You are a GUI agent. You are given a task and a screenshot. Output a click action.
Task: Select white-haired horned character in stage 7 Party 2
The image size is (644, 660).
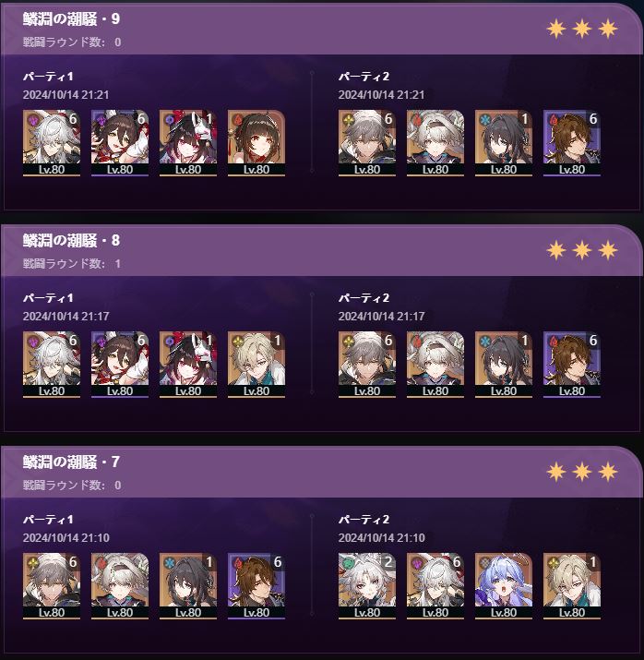click(x=367, y=586)
